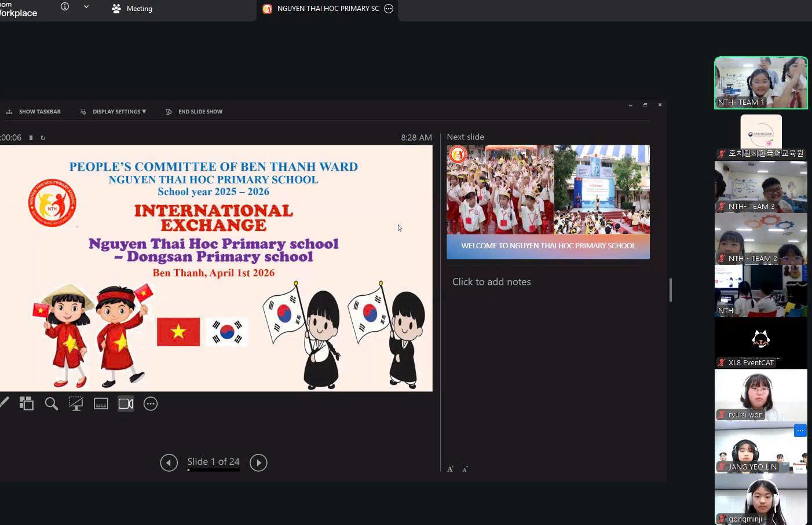Toggle the camera icon under slide
The width and height of the screenshot is (812, 525).
tap(126, 403)
